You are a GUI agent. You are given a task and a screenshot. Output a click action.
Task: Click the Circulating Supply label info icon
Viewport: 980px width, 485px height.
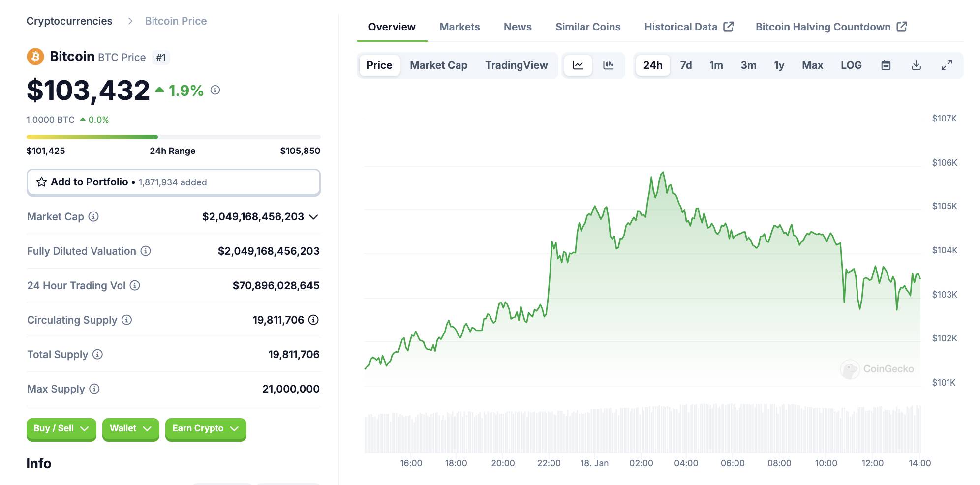[x=127, y=320]
